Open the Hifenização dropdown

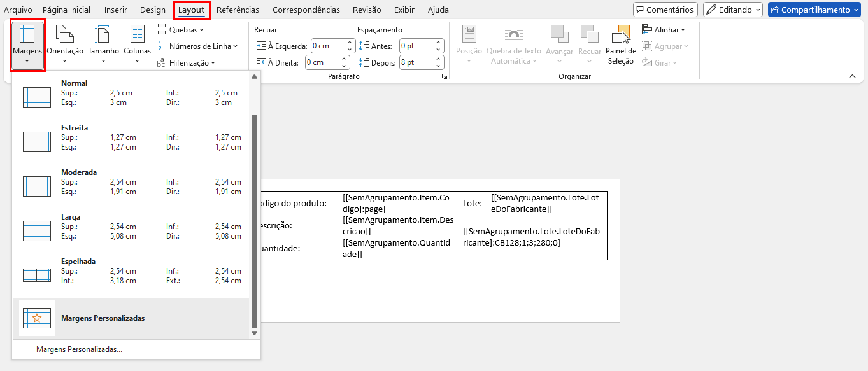point(186,62)
